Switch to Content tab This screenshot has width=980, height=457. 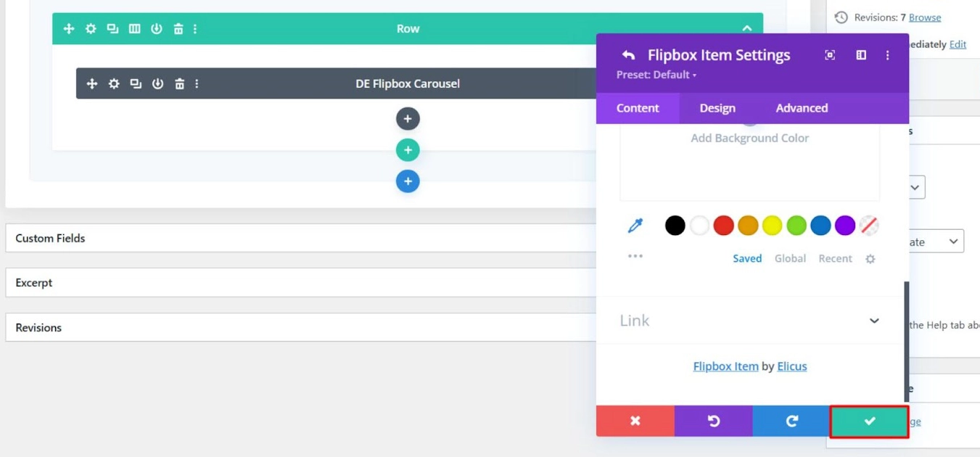(638, 108)
